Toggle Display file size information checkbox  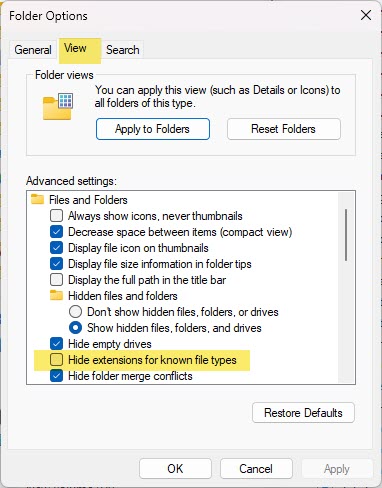(56, 264)
